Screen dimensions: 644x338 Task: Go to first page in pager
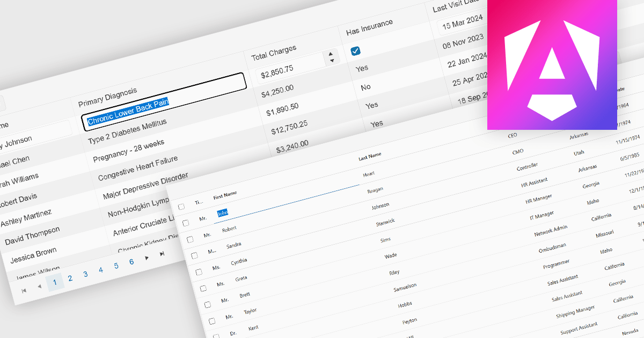click(x=24, y=290)
